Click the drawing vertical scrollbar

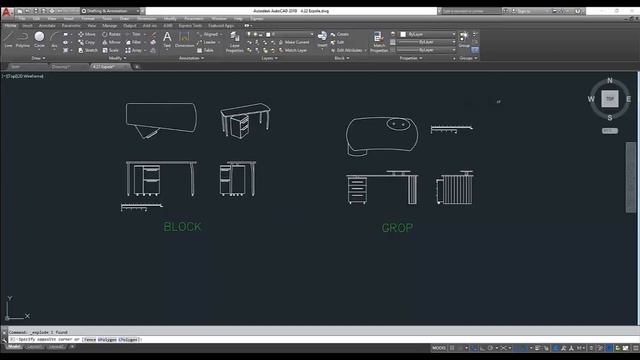(631, 177)
